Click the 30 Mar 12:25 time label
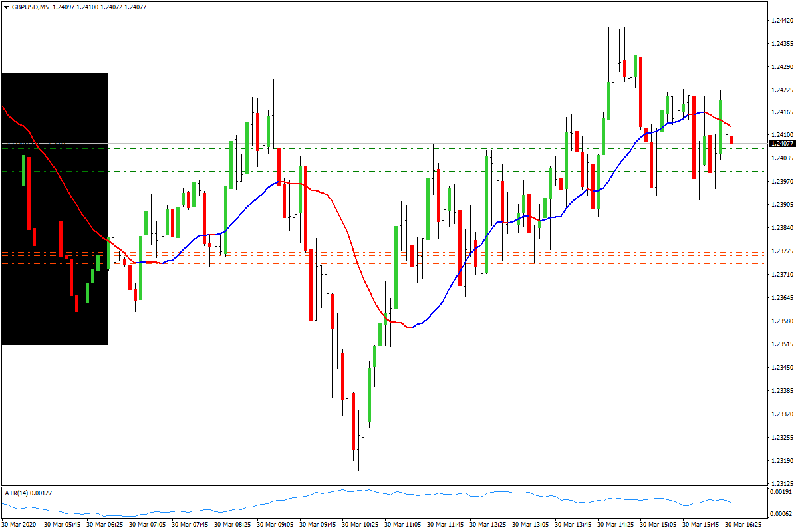The image size is (798, 532). pyautogui.click(x=488, y=525)
